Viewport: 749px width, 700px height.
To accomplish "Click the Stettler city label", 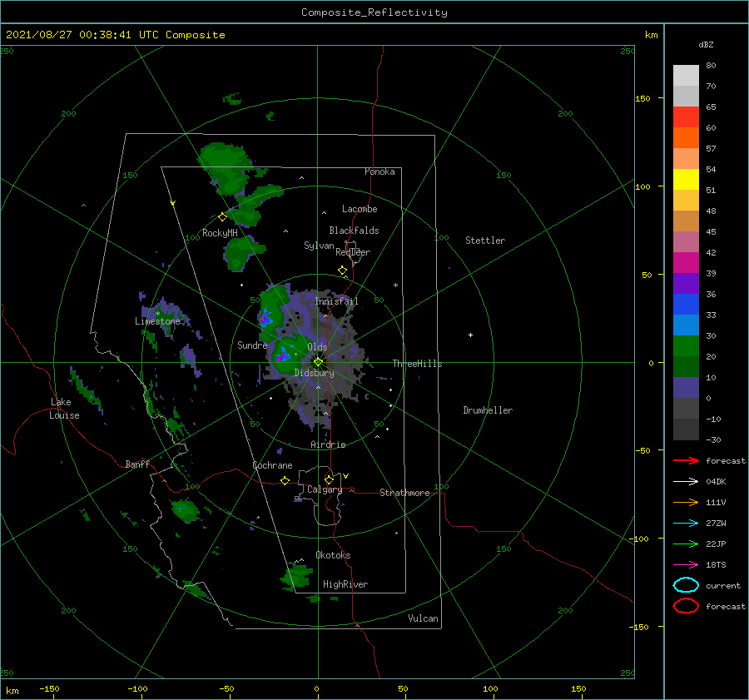I will (485, 241).
